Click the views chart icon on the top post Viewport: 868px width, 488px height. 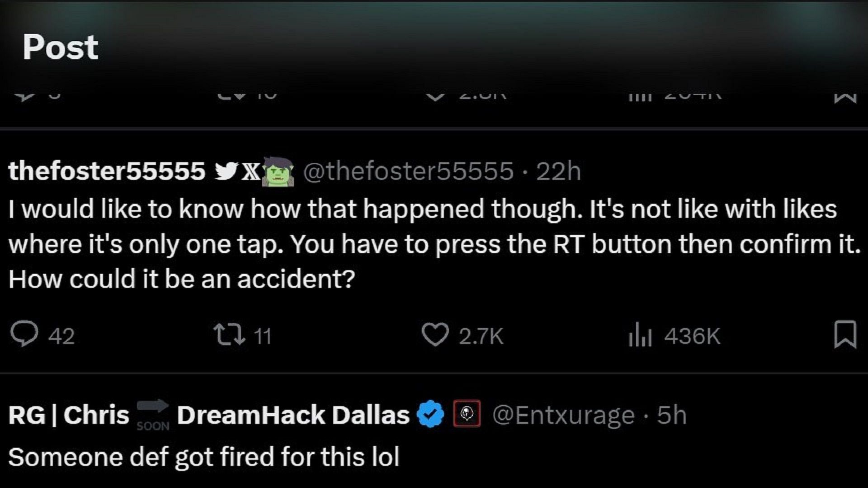[640, 97]
